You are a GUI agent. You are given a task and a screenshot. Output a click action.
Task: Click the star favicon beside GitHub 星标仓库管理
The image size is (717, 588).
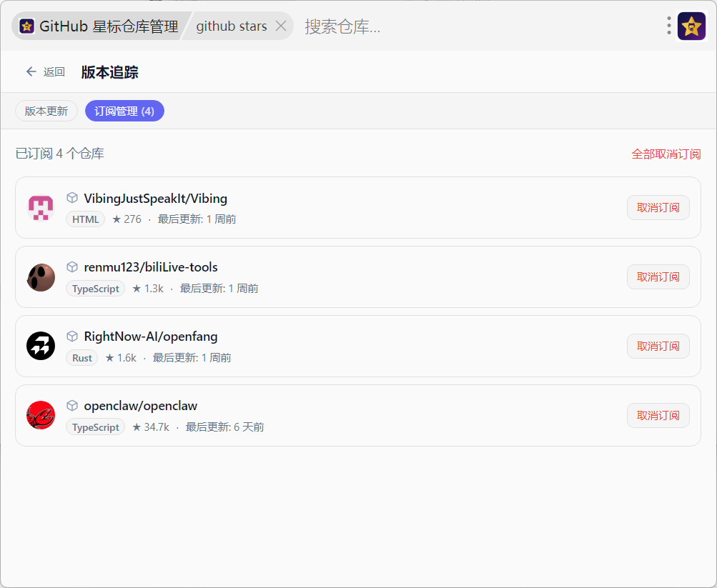tap(27, 26)
